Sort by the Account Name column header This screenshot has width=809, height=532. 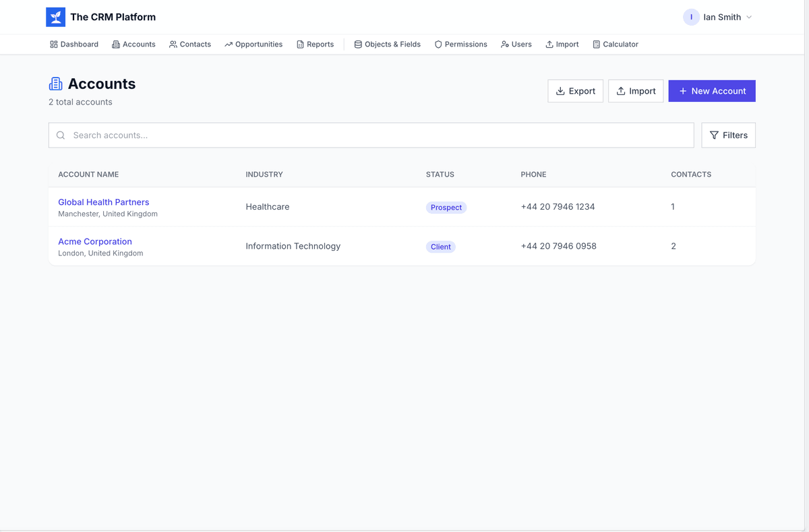[88, 175]
